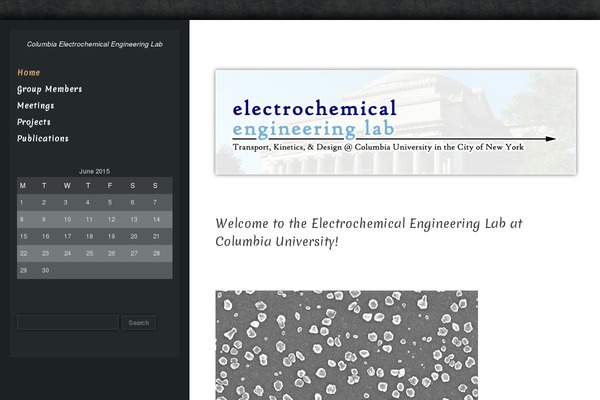Screen dimensions: 600x400
Task: Select calendar date 6
Action: click(x=132, y=202)
